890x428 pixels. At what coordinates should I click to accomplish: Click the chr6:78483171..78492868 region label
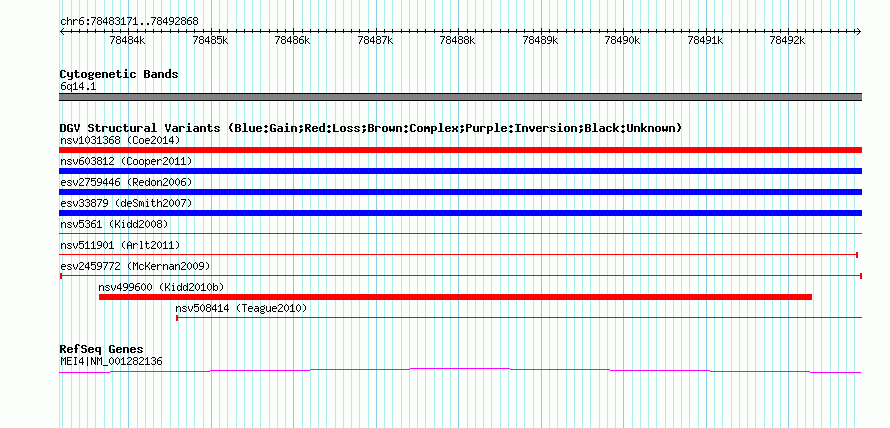[x=129, y=22]
